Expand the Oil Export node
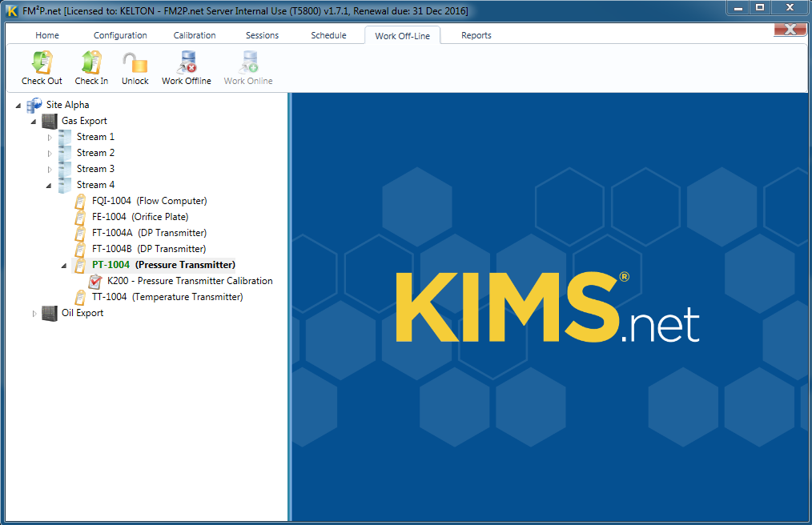Image resolution: width=812 pixels, height=525 pixels. (x=34, y=314)
